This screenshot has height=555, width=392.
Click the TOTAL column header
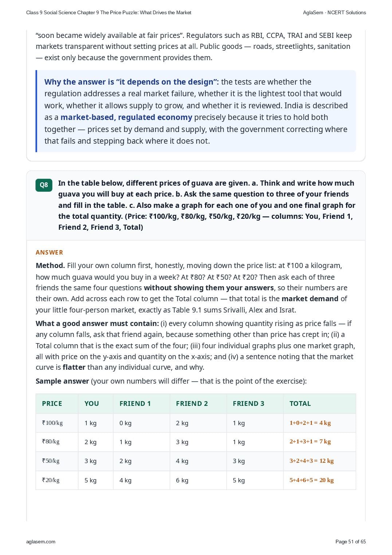300,404
